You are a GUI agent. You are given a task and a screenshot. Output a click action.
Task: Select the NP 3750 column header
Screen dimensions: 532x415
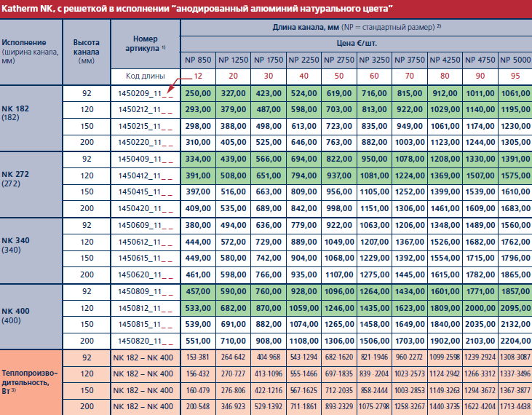tap(410, 60)
